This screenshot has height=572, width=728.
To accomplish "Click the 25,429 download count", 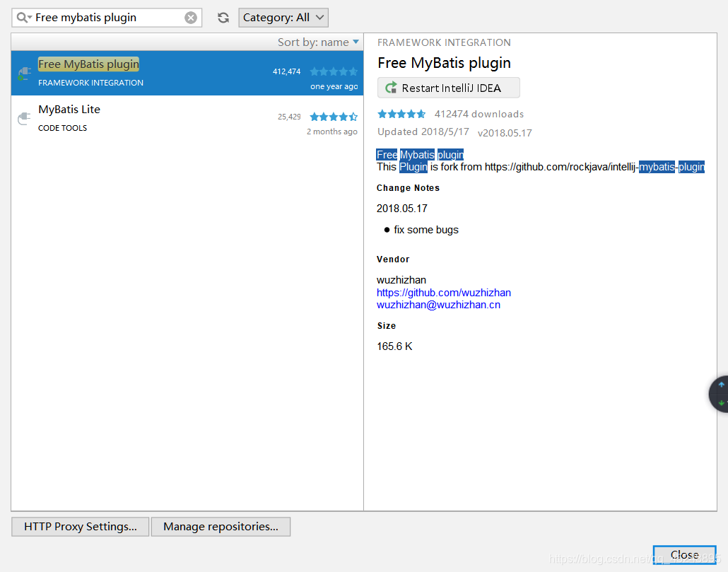I will (289, 117).
